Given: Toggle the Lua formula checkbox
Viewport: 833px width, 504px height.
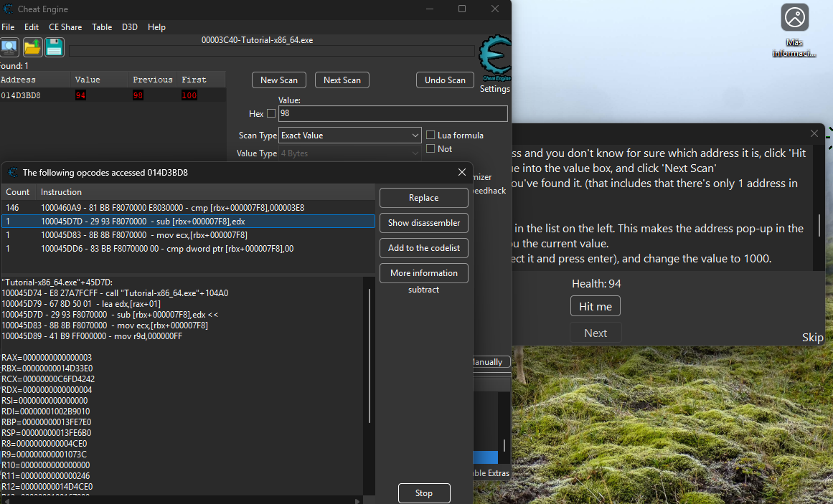Looking at the screenshot, I should [x=430, y=135].
